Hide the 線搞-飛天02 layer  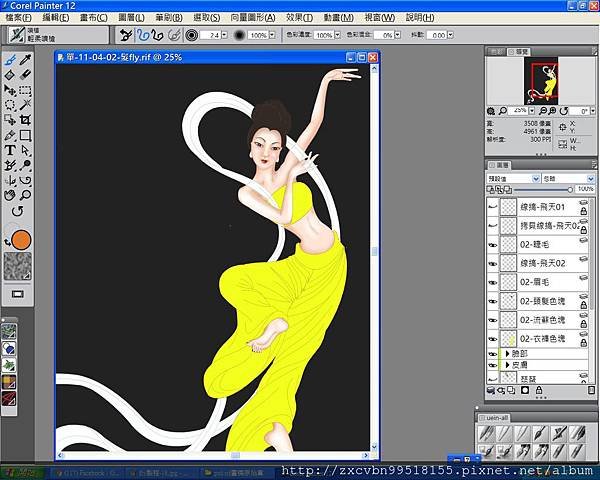[x=493, y=264]
